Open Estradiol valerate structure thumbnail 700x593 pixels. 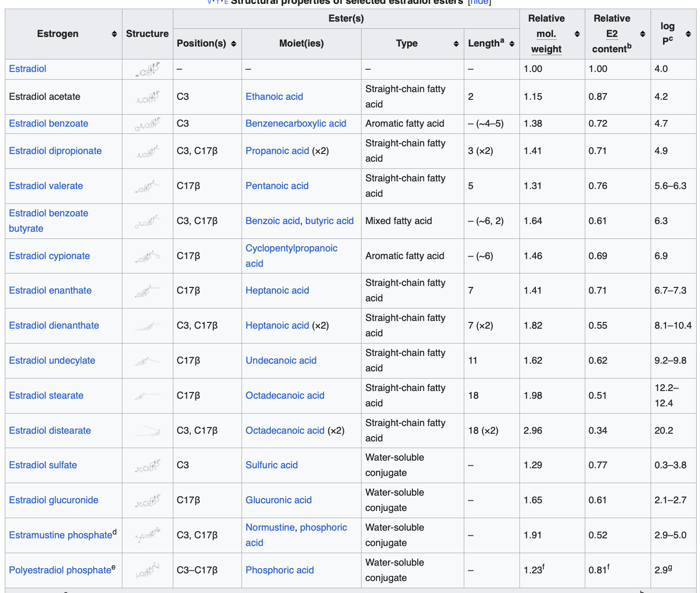(x=147, y=186)
